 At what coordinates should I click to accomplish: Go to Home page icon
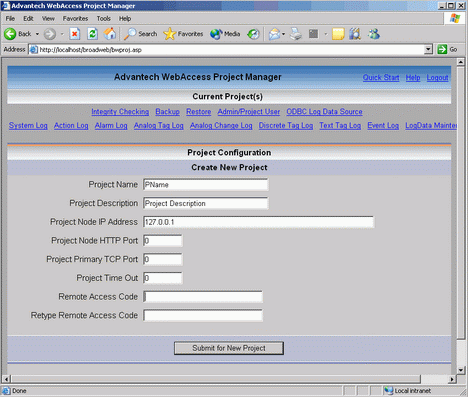coord(110,34)
